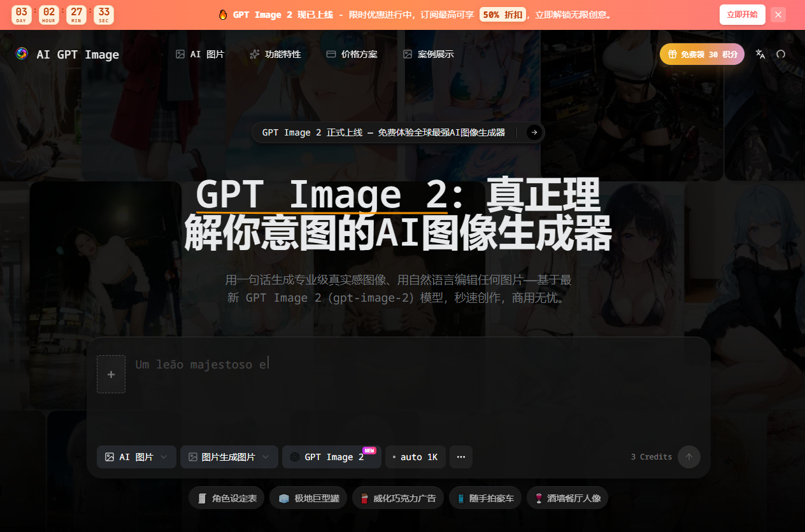Select the 角色设定表 prompt suggestion
Viewport: 805px width, 532px height.
226,498
